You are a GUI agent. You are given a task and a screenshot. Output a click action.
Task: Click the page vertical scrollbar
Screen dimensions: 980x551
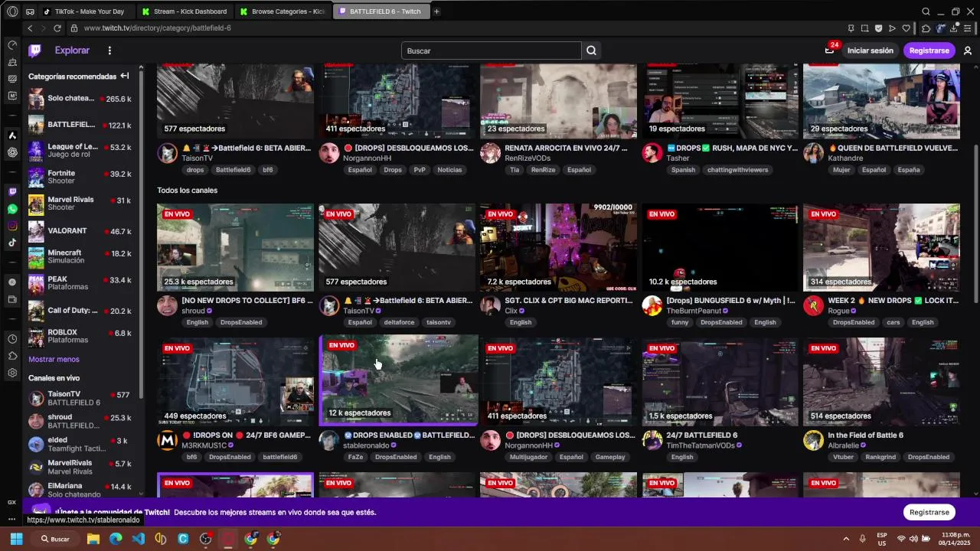(975, 222)
